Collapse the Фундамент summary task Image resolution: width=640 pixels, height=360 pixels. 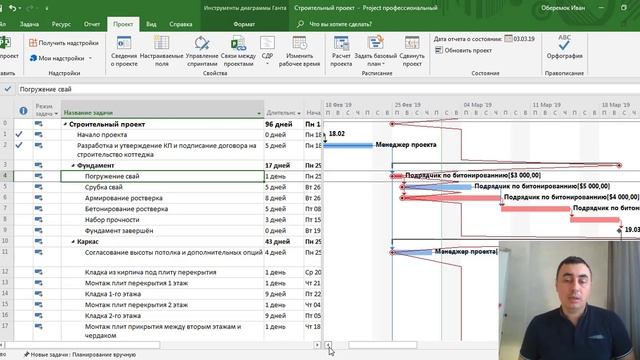[73, 166]
